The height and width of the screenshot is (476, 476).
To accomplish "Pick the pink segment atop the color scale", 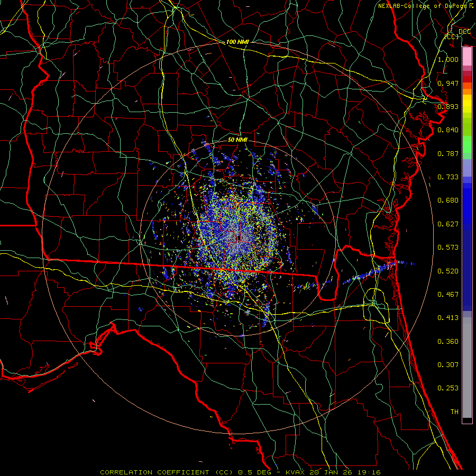I will click(467, 57).
